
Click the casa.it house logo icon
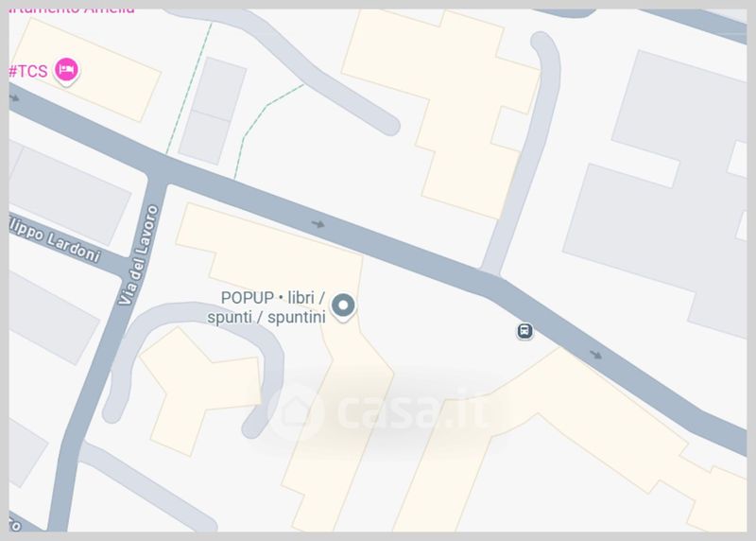pyautogui.click(x=297, y=412)
